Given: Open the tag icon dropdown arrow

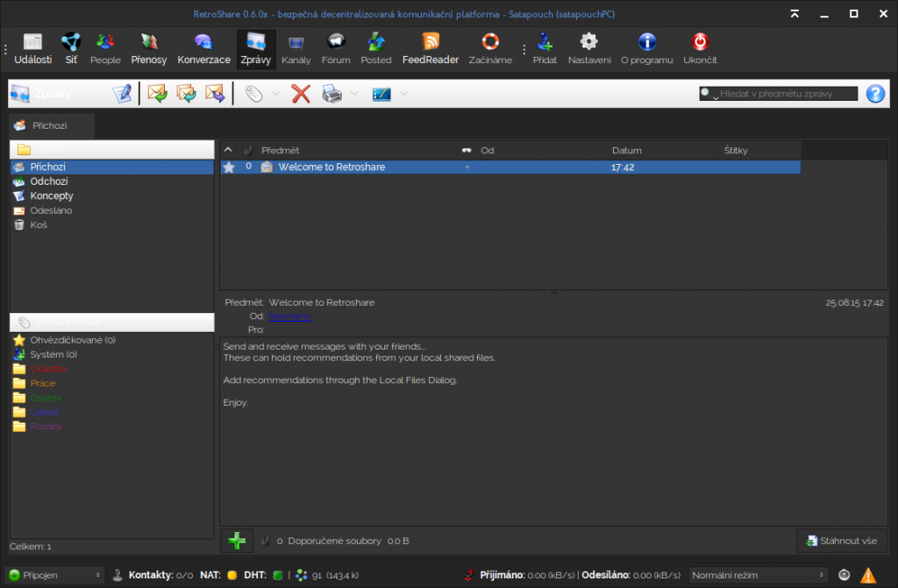Looking at the screenshot, I should (x=276, y=93).
